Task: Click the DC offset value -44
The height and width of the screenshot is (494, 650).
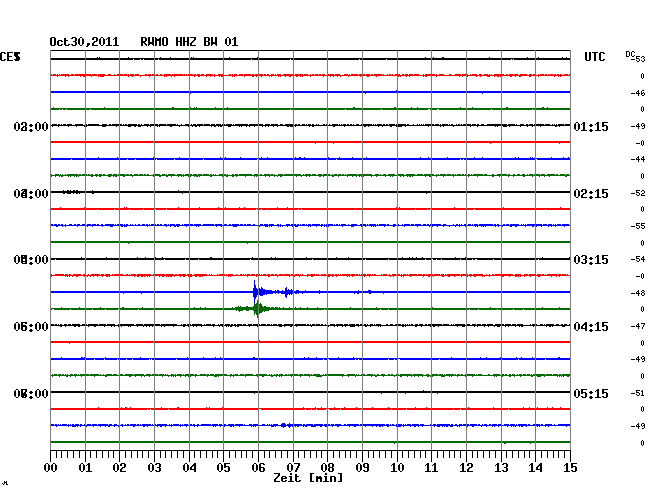Action: (x=638, y=159)
